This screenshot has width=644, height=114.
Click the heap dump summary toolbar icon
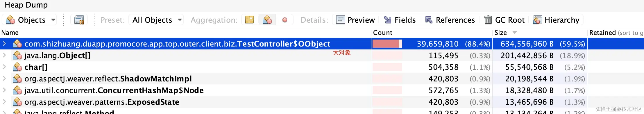[x=79, y=20]
